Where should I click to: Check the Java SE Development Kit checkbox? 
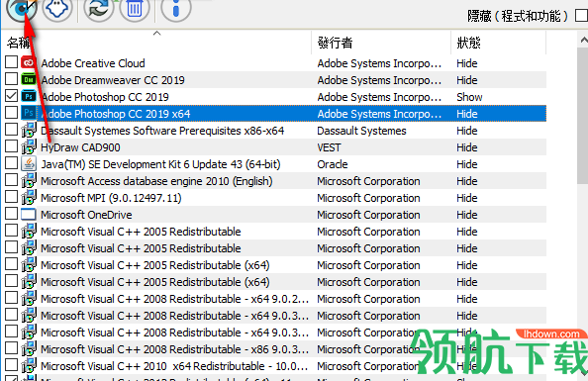[x=11, y=163]
